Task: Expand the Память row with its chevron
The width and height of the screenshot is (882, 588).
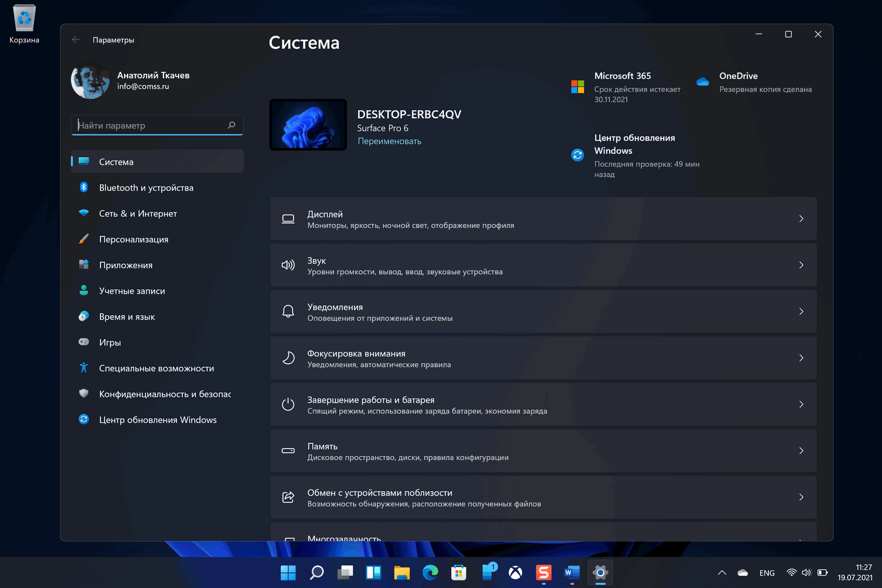Action: (801, 451)
